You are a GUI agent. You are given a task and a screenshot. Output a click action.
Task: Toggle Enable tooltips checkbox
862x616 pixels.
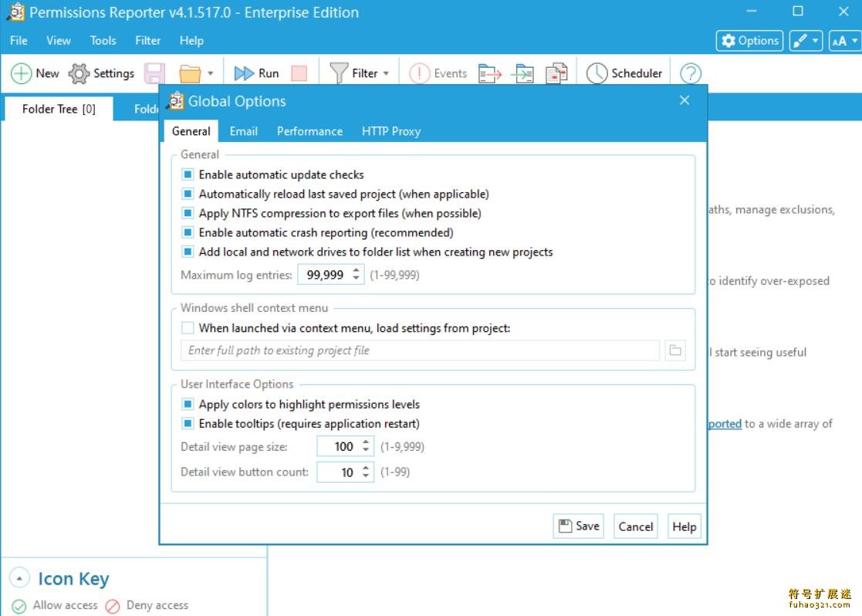coord(188,424)
